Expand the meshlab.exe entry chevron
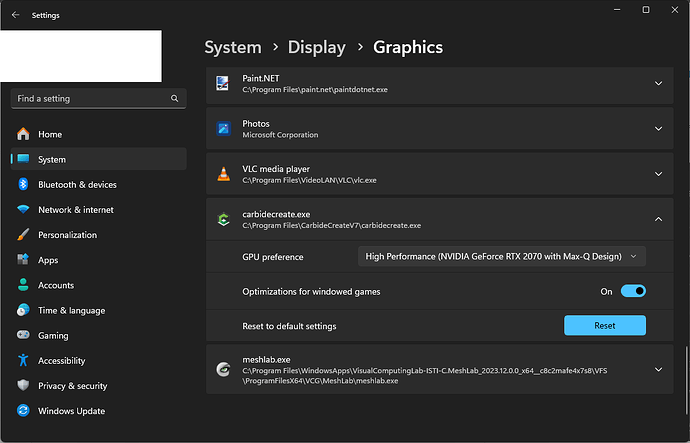The image size is (690, 443). coord(658,369)
